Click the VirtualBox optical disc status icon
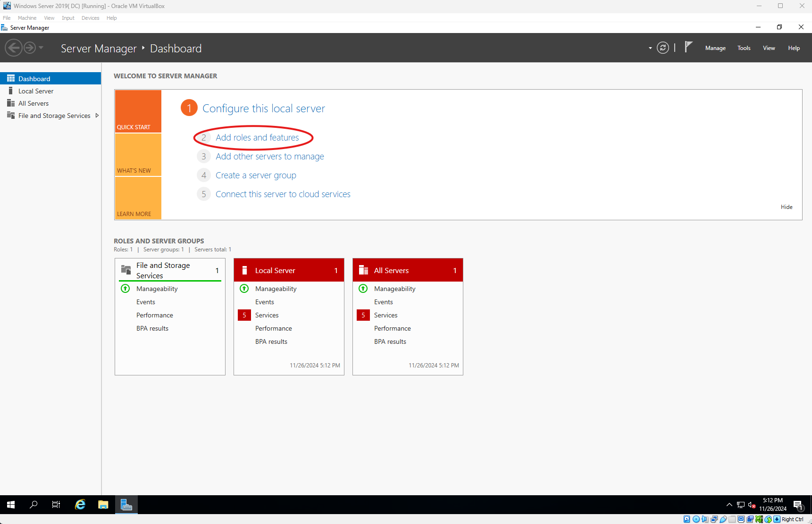This screenshot has width=812, height=524. tap(696, 519)
